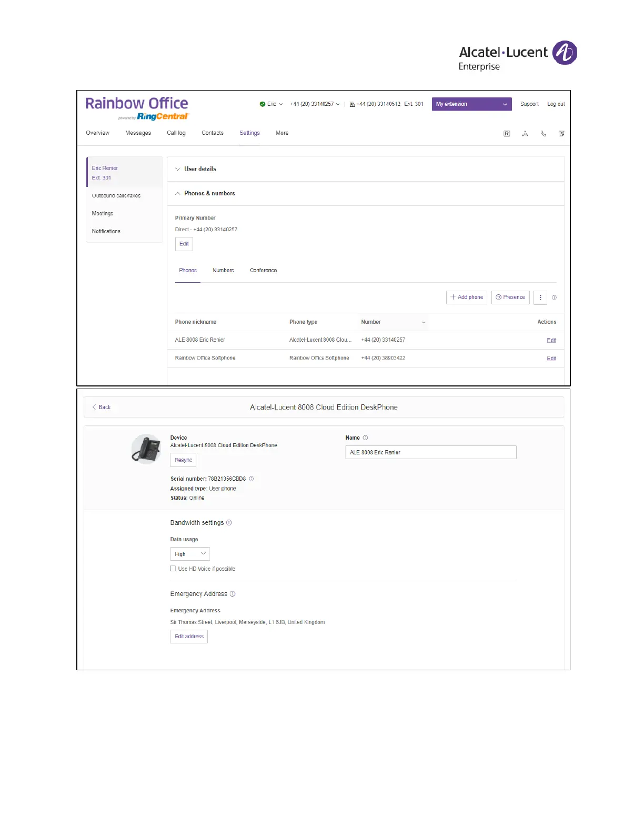Click info icon beside Bandwidth settings
The image size is (644, 834).
pyautogui.click(x=229, y=523)
